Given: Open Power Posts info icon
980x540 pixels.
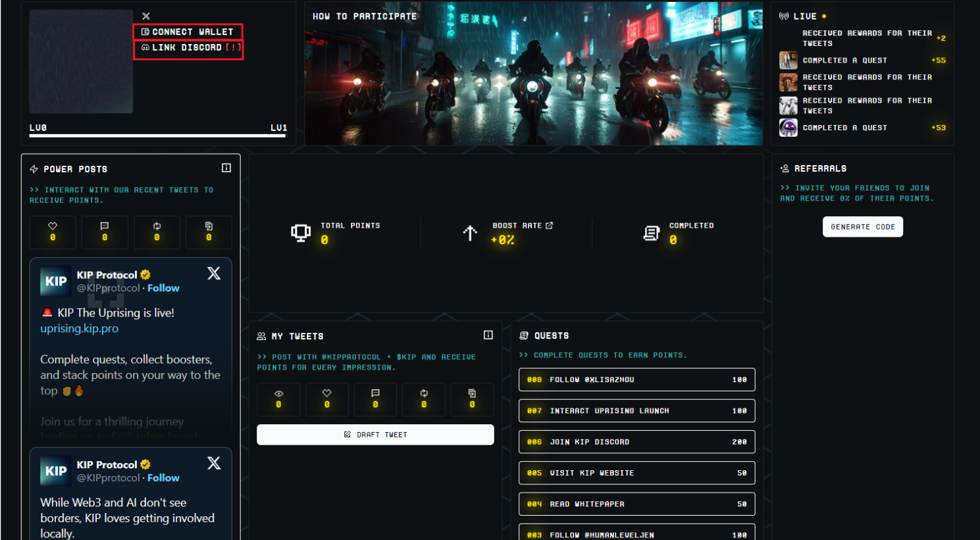Looking at the screenshot, I should coord(226,168).
